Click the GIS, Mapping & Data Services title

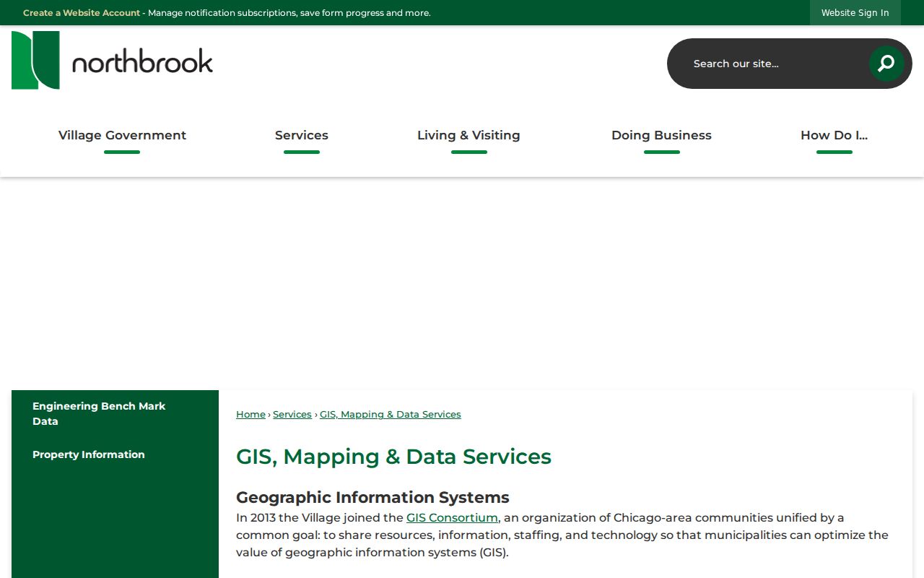[393, 457]
